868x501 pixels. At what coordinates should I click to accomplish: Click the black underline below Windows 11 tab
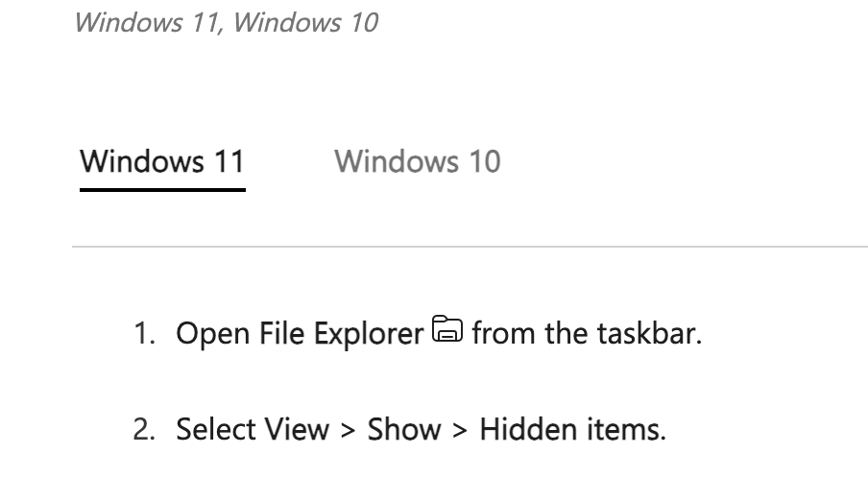tap(162, 190)
